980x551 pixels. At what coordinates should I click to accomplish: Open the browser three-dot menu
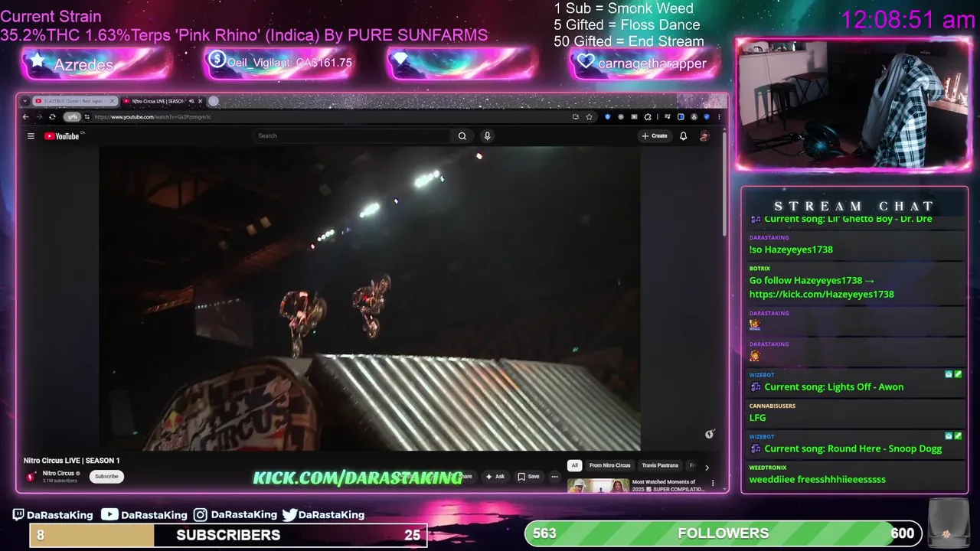pos(719,117)
